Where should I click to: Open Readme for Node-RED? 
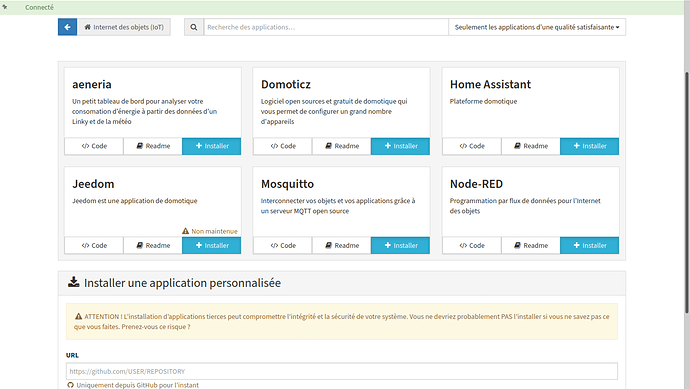[x=531, y=246]
